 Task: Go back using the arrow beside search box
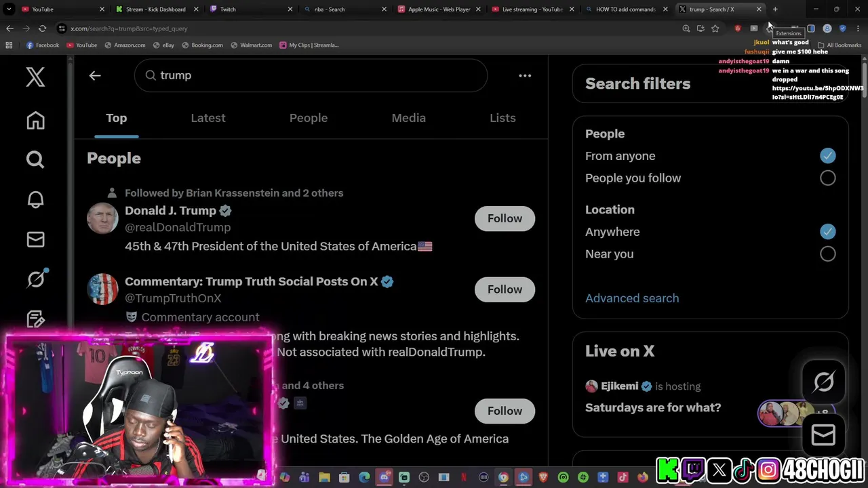tap(95, 75)
